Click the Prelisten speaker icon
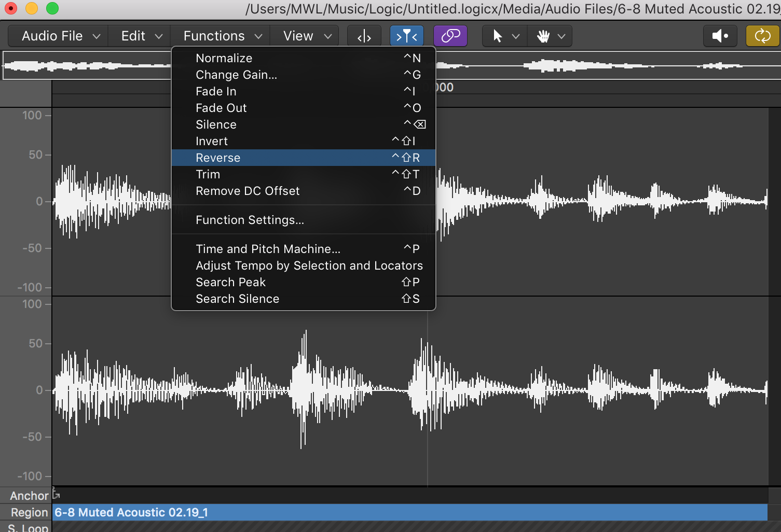The image size is (781, 532). pyautogui.click(x=720, y=36)
